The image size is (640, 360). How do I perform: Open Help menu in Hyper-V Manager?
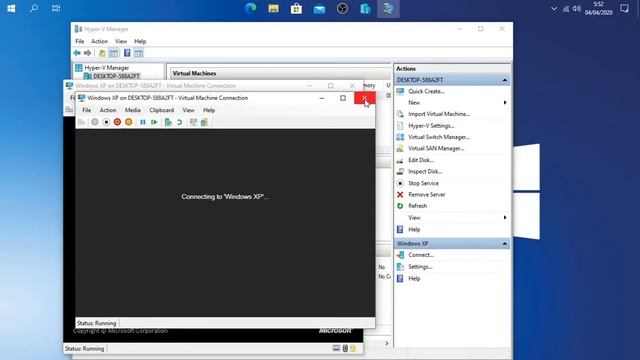click(140, 41)
